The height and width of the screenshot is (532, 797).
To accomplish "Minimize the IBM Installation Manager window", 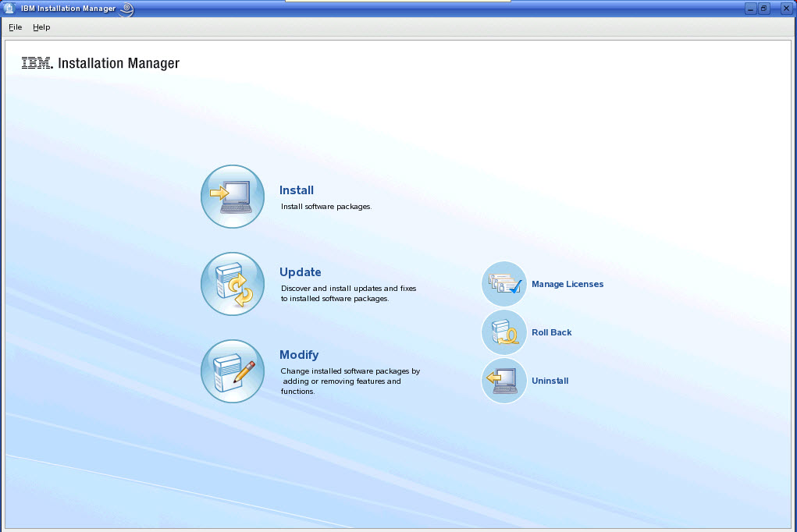I will point(751,9).
